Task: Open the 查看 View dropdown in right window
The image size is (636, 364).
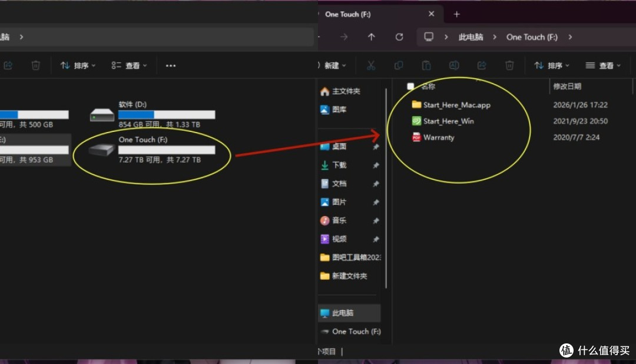Action: coord(603,65)
